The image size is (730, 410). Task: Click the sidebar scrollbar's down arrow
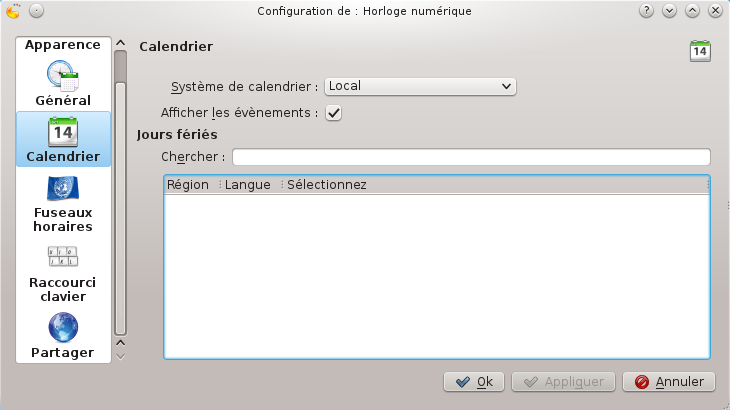(121, 357)
